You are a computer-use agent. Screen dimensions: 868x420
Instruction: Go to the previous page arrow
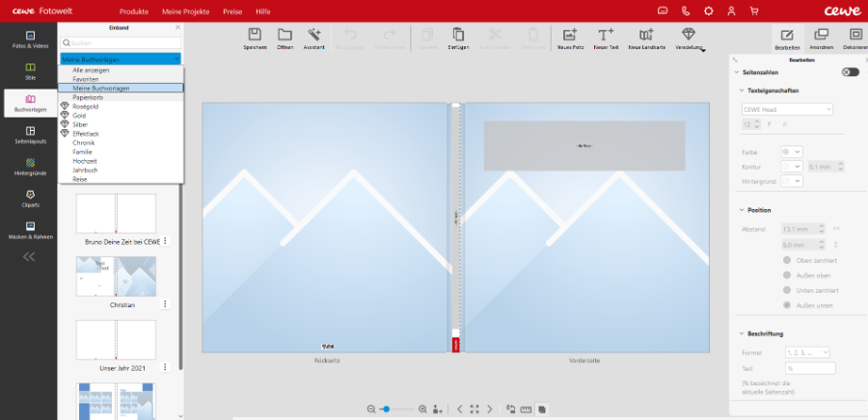point(459,409)
